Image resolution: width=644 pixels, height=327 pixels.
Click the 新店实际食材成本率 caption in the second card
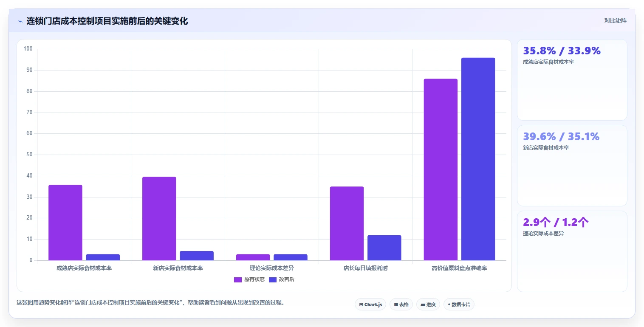point(546,148)
